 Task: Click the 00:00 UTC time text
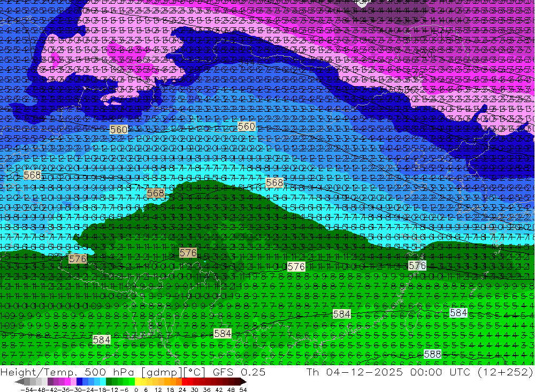(441, 372)
